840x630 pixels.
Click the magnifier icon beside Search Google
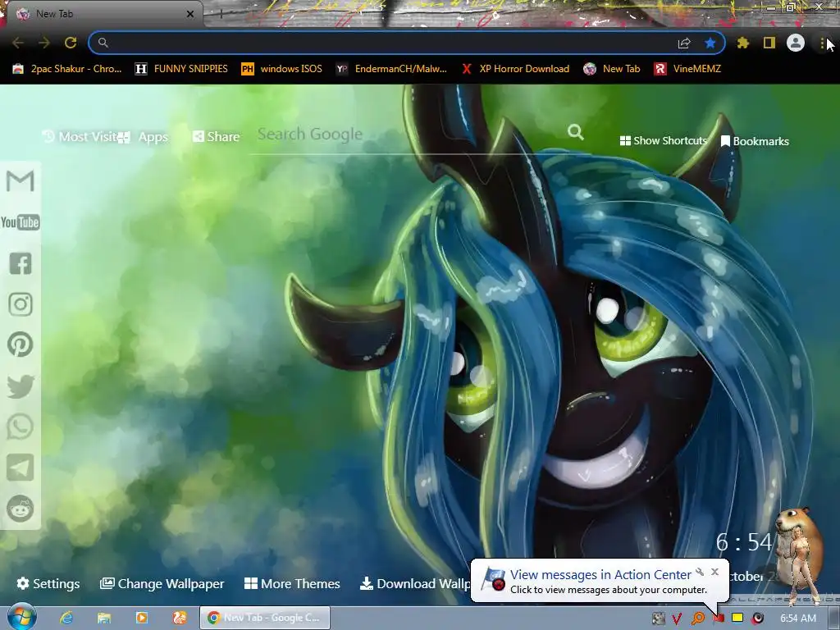point(576,132)
